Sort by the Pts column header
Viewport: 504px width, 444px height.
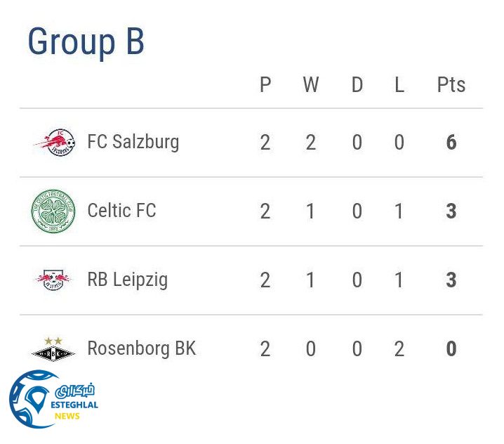451,85
